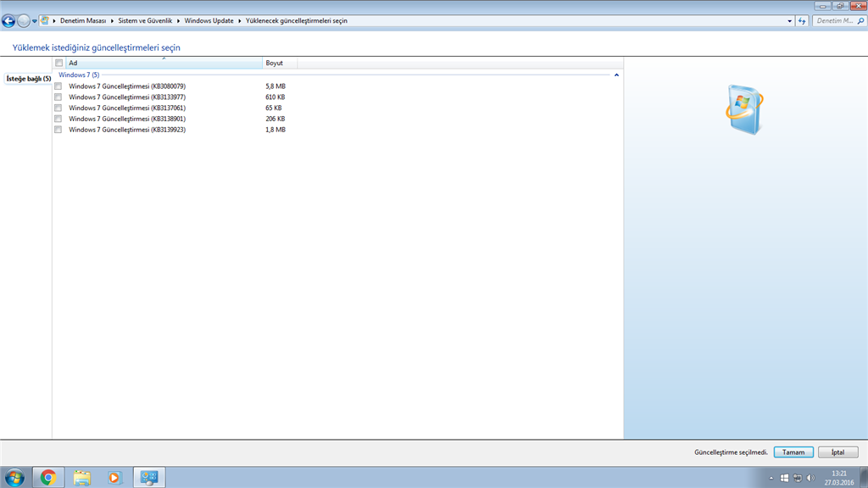Click the greyed Forward arrow button
Viewport: 868px width, 488px height.
point(23,21)
